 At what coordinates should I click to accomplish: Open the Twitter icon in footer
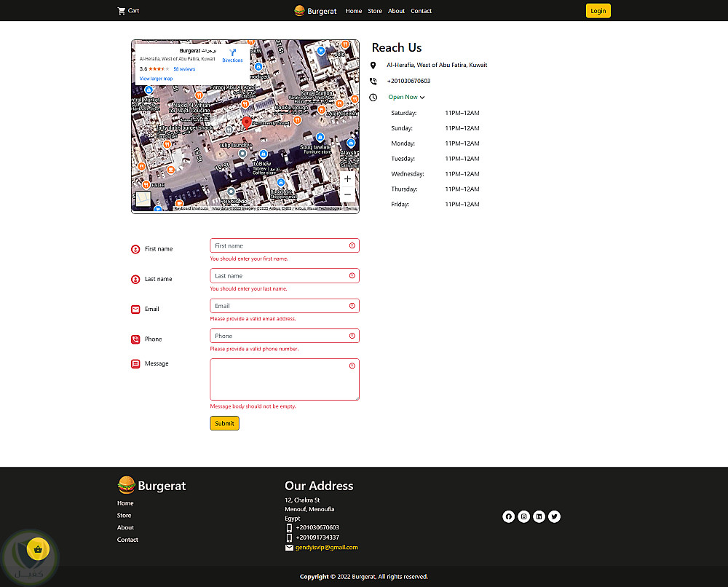[554, 516]
